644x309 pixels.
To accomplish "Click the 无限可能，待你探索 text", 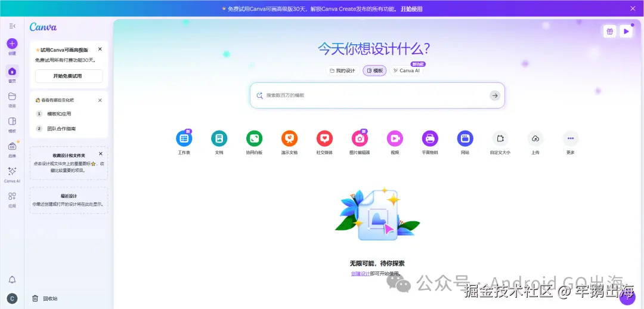I will [x=377, y=264].
